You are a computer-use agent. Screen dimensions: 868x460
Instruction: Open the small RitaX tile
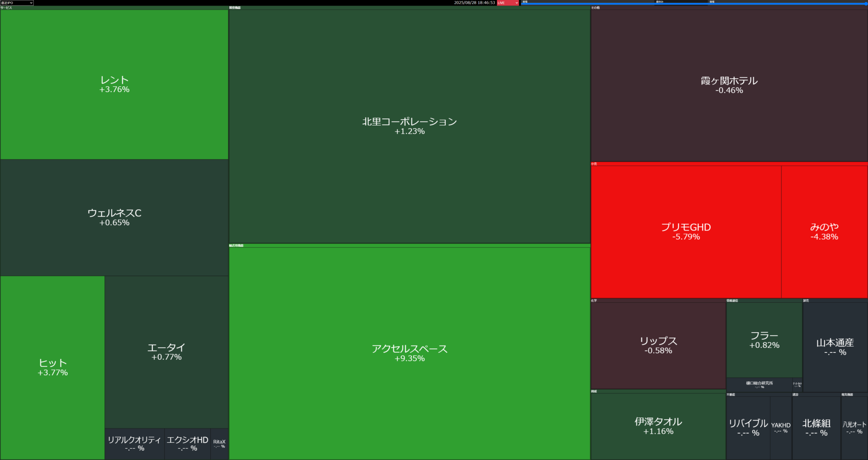click(x=219, y=444)
